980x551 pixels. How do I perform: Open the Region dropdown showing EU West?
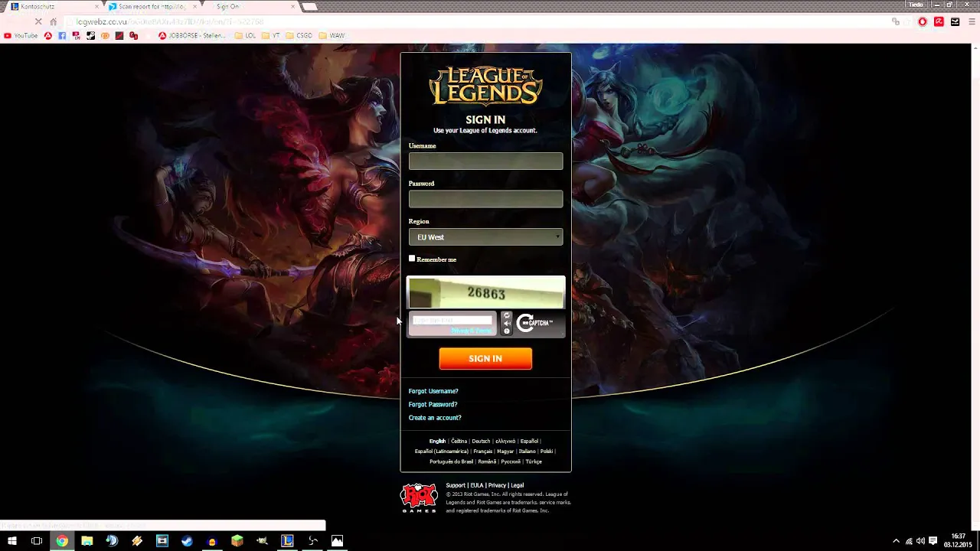click(x=485, y=237)
